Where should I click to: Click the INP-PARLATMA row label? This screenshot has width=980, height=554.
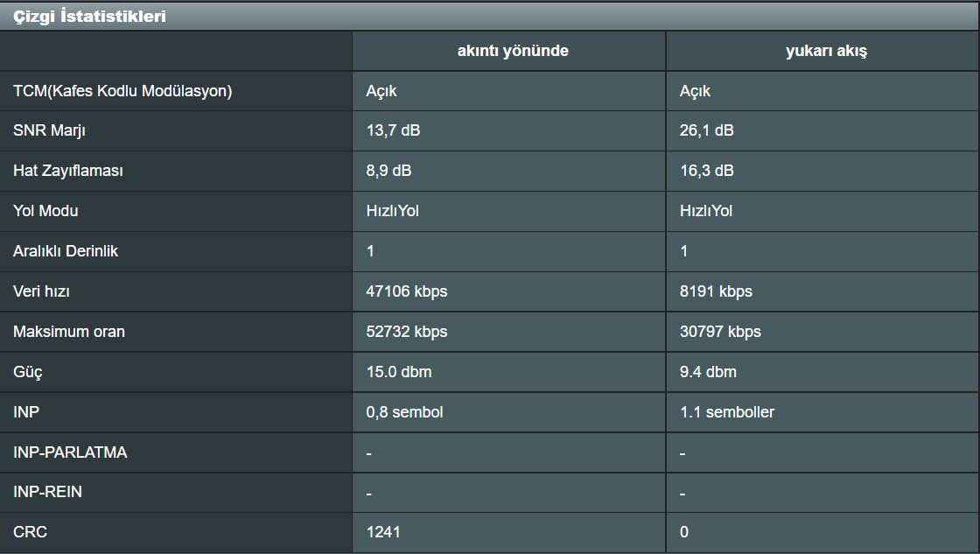tap(70, 452)
